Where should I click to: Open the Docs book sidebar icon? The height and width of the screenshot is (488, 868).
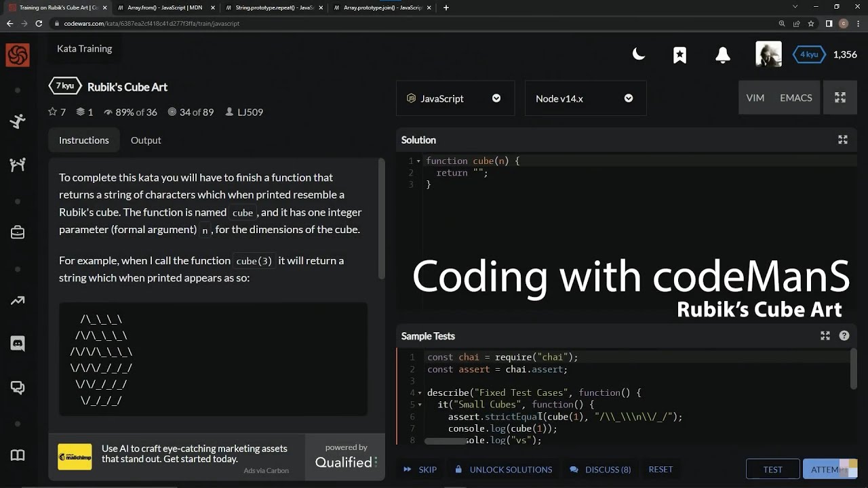pyautogui.click(x=18, y=455)
